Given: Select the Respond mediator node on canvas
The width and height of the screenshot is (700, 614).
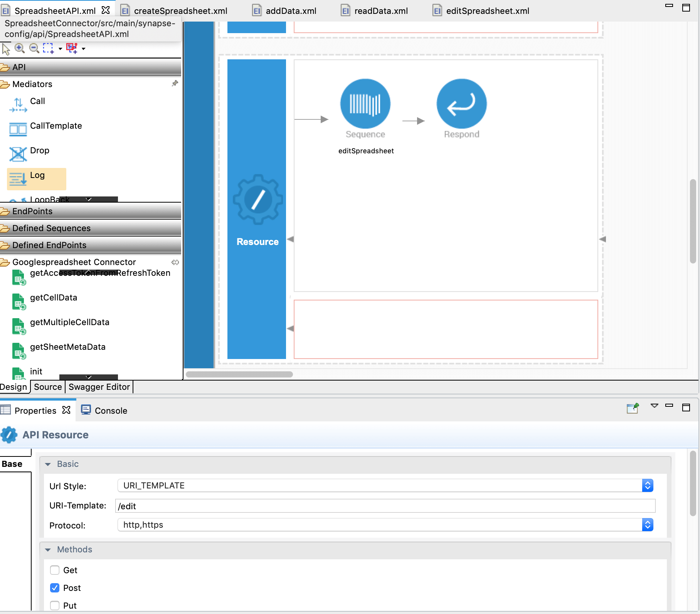Looking at the screenshot, I should 461,104.
